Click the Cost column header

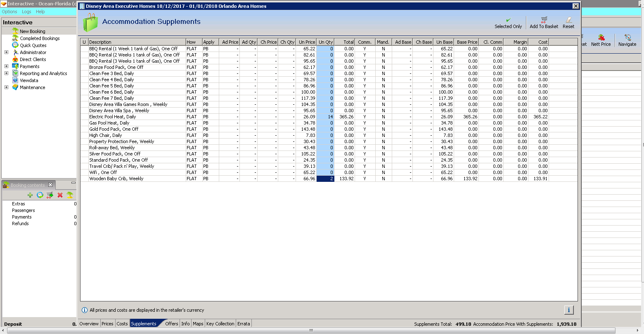[538, 42]
